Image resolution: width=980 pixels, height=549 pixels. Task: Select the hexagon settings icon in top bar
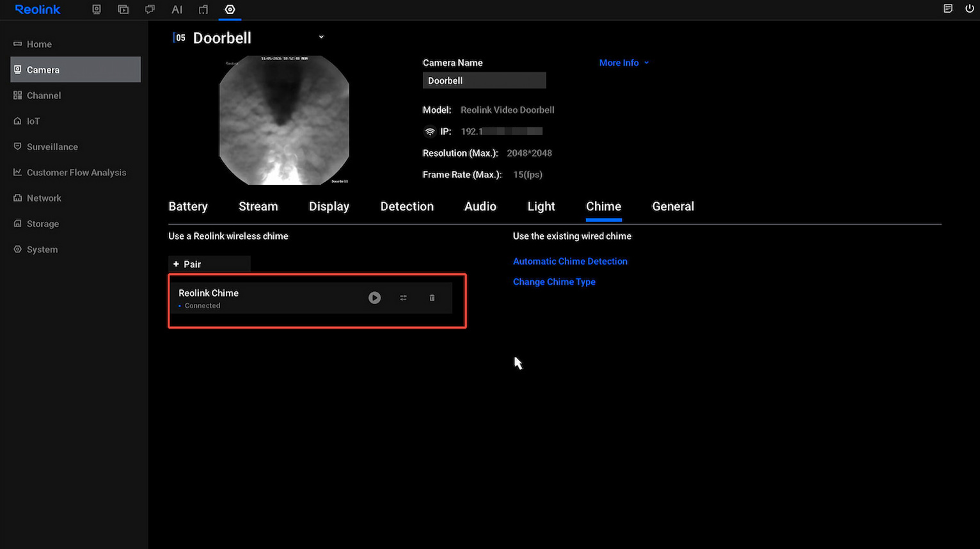point(230,10)
